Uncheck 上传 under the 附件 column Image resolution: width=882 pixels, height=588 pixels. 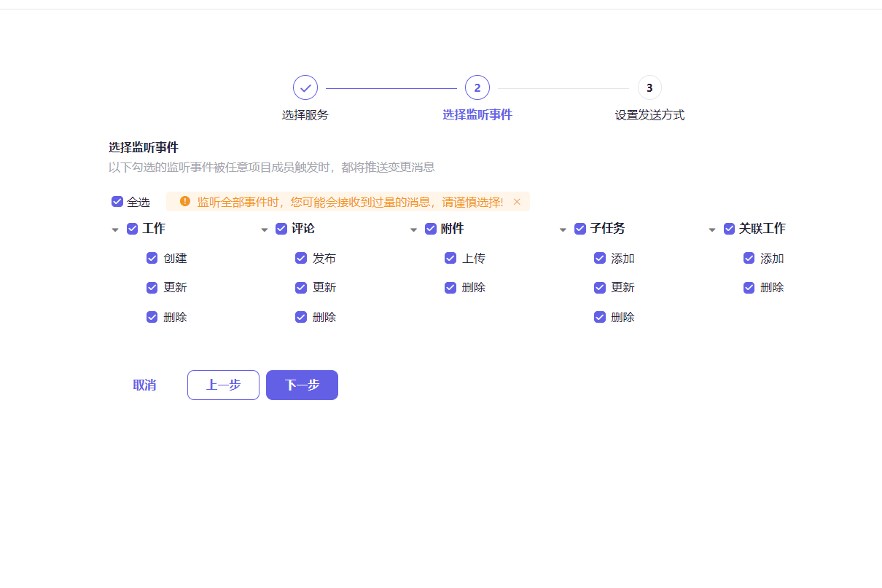pyautogui.click(x=450, y=258)
